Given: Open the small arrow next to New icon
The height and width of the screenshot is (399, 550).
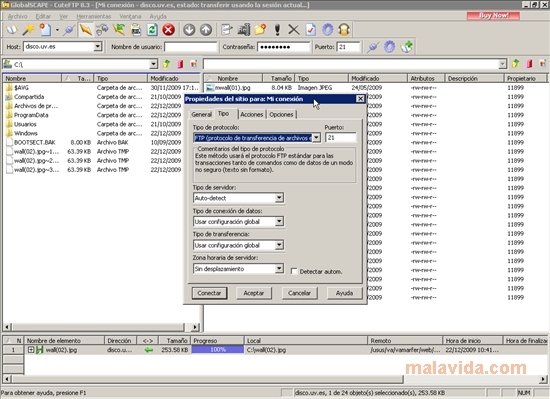Looking at the screenshot, I should pyautogui.click(x=57, y=30).
